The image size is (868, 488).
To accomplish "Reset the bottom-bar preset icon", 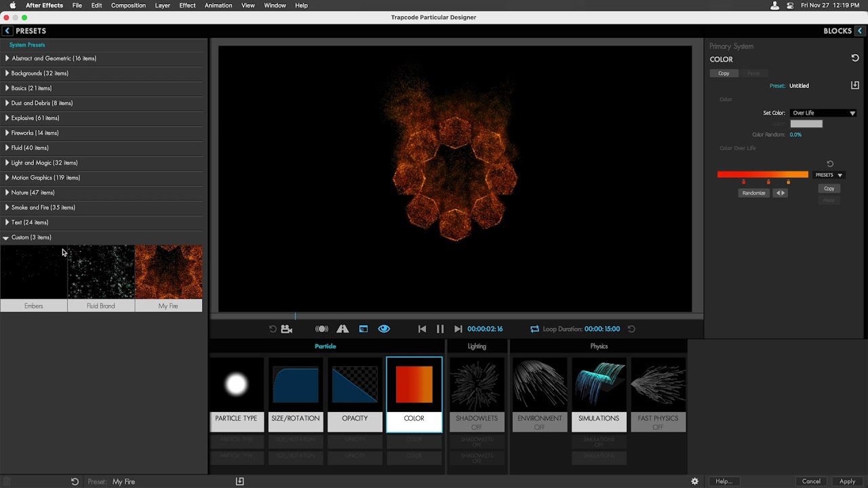I will click(75, 481).
